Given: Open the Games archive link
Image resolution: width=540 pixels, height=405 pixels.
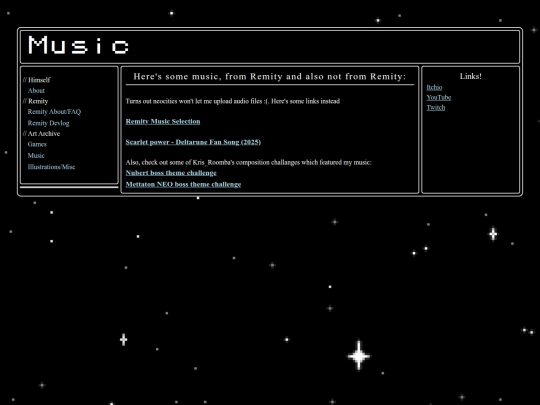Looking at the screenshot, I should pos(37,144).
